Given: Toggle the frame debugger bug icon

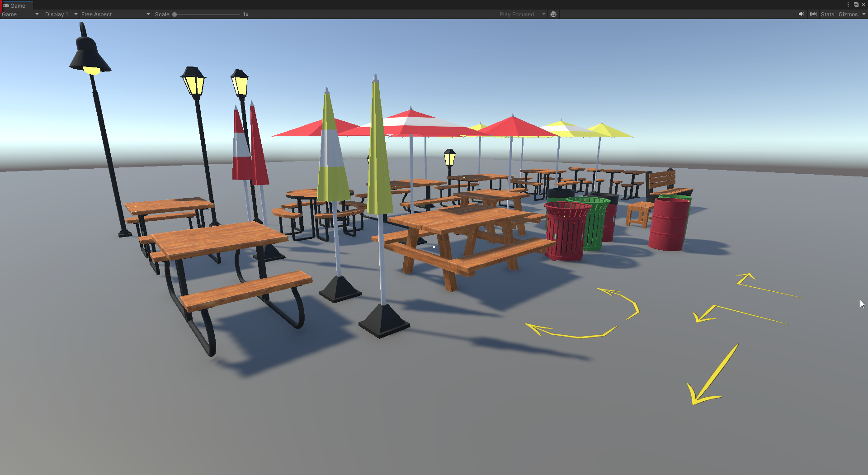Looking at the screenshot, I should pyautogui.click(x=553, y=14).
